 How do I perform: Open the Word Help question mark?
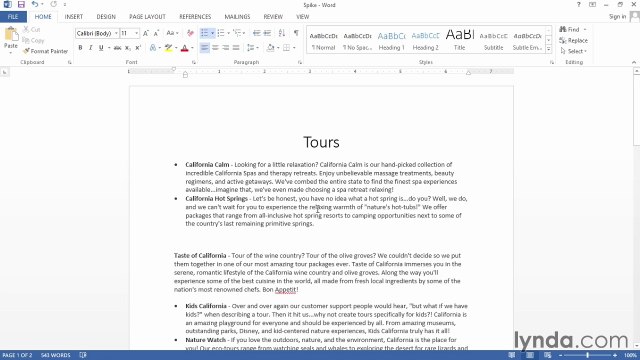578,5
